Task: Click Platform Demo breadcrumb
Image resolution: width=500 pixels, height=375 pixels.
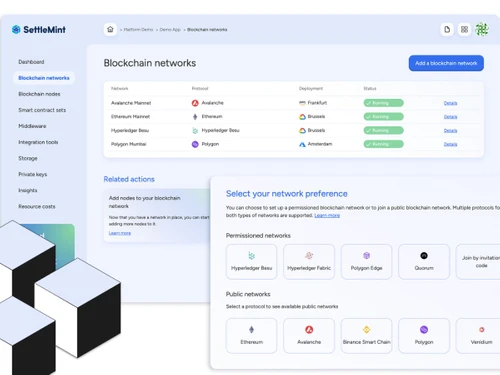Action: [x=138, y=30]
